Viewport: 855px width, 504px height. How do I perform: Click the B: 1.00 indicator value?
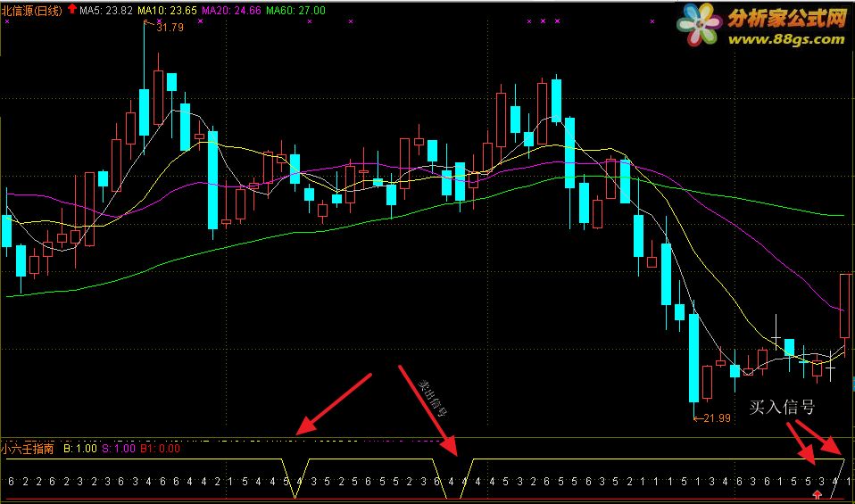pos(79,449)
